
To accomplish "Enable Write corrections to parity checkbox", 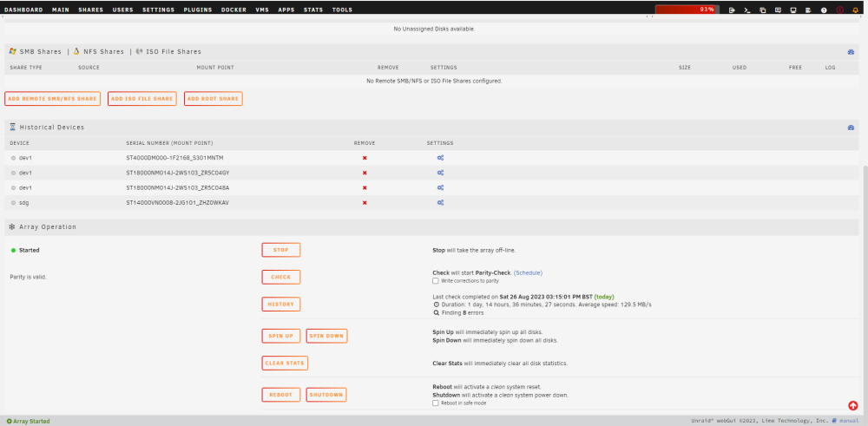I will point(436,281).
